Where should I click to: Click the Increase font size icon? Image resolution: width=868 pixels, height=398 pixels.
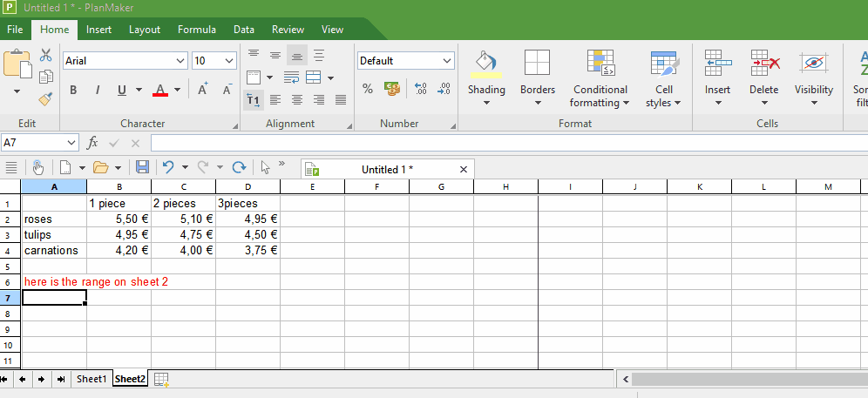[203, 90]
